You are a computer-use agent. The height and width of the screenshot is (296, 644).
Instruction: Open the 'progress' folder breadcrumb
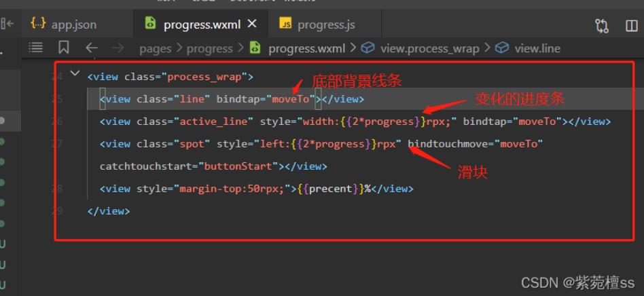(209, 48)
